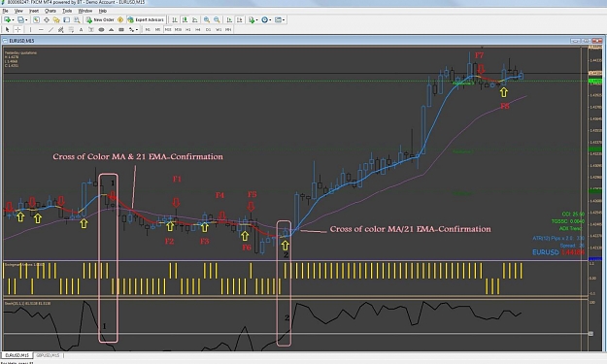Set timeframe to D1
This screenshot has height=364, width=607.
208,29
